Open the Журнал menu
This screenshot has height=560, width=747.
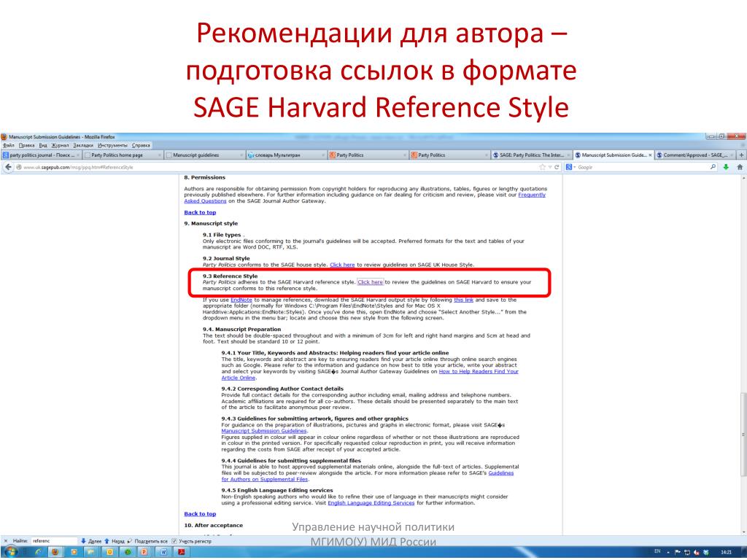coord(60,145)
